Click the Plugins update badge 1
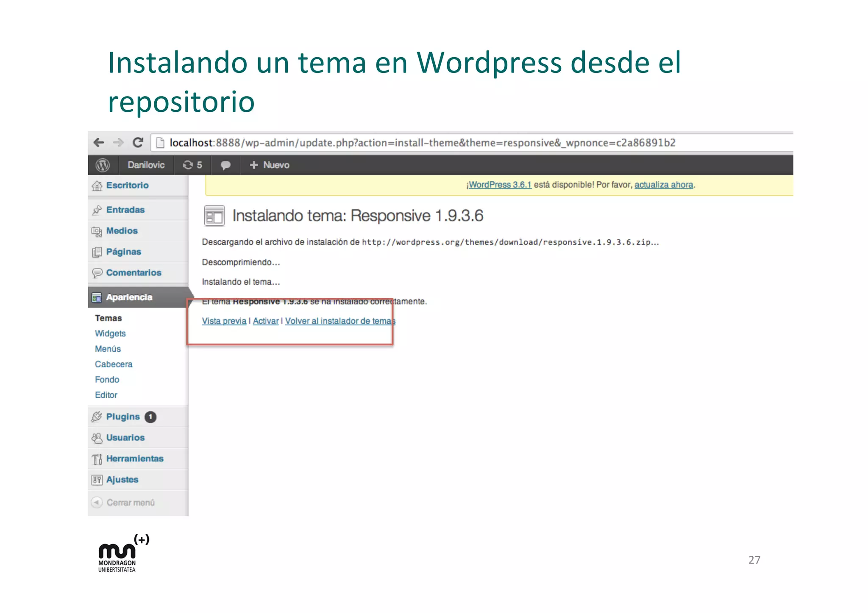The image size is (868, 613). (x=150, y=417)
